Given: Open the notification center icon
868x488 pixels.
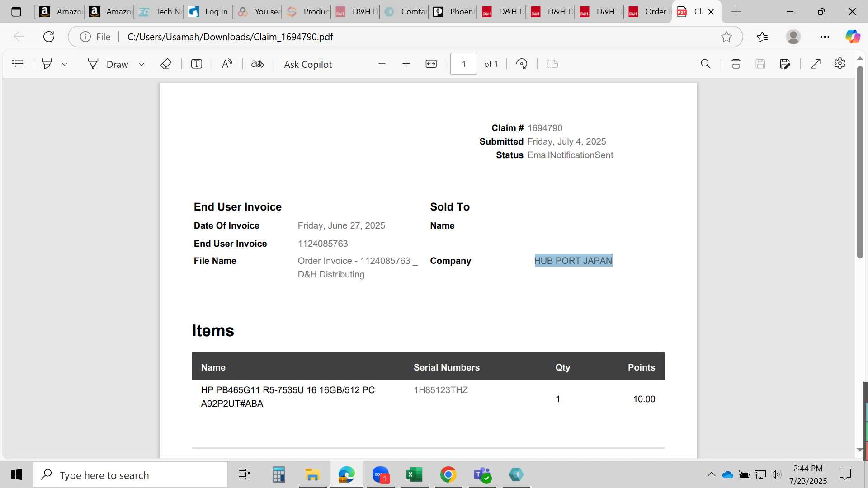Looking at the screenshot, I should [x=845, y=474].
